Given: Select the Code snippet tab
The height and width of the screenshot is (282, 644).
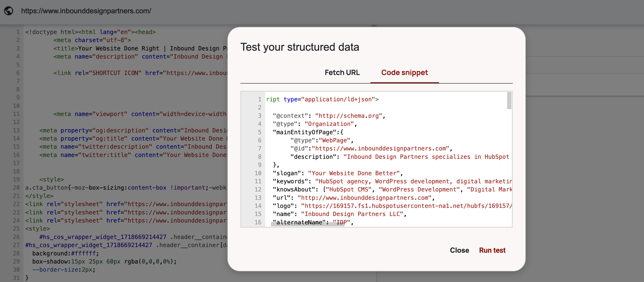Looking at the screenshot, I should tap(404, 73).
